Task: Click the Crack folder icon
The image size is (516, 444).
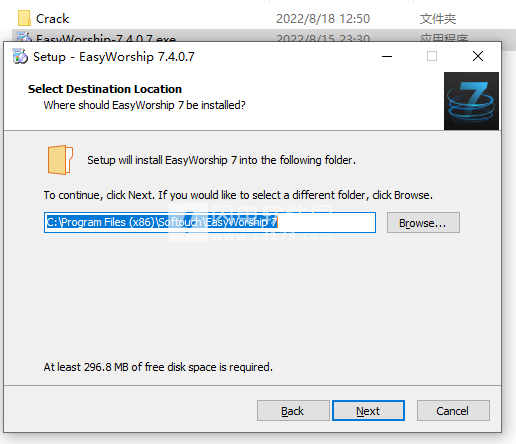Action: coord(24,18)
